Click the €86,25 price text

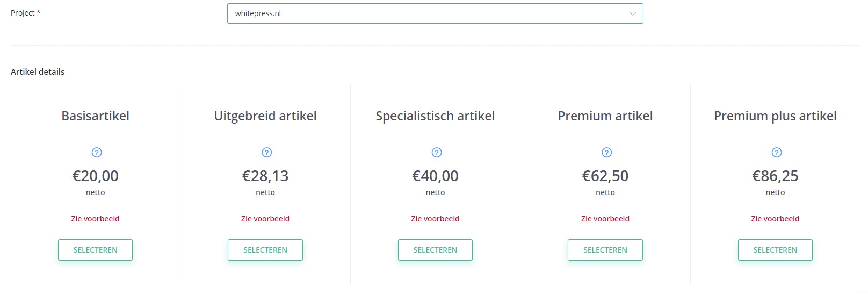(x=775, y=176)
